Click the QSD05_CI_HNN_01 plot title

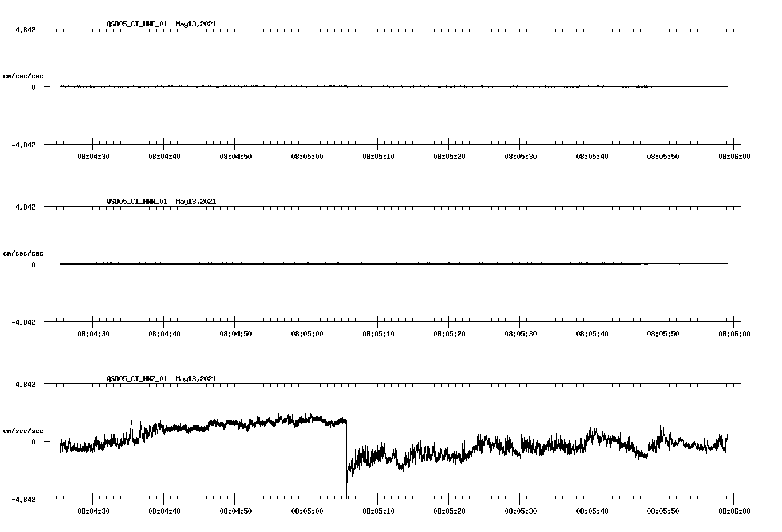(161, 202)
